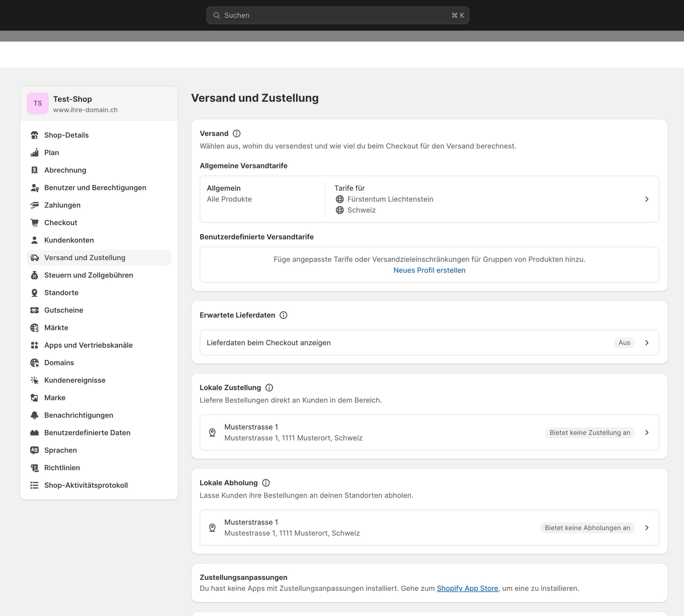Click the Shop-Details storefront icon
The height and width of the screenshot is (616, 684).
[x=34, y=135]
